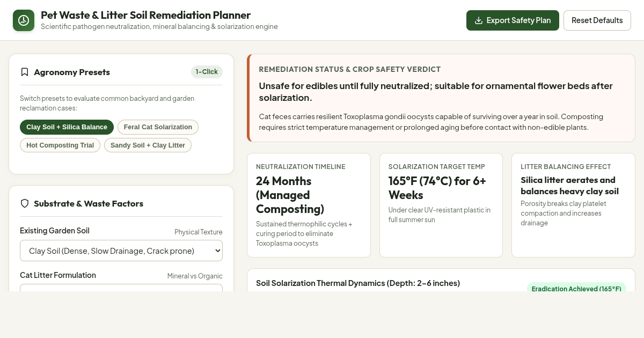Click the Pet Waste & Litter Soil Remediation Planner title
This screenshot has height=338, width=644.
146,15
